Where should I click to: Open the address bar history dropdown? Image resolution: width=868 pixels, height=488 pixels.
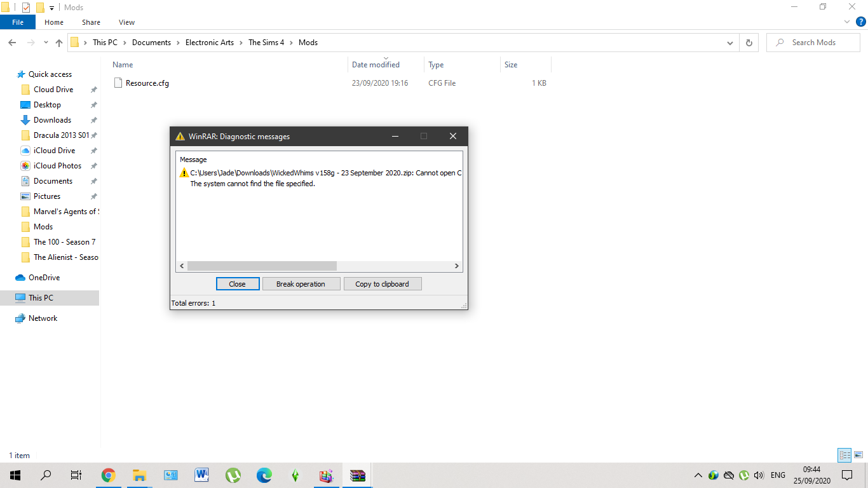730,43
